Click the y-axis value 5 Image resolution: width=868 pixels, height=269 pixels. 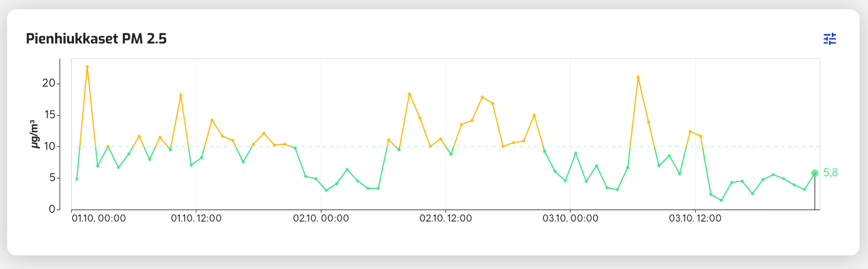tap(52, 178)
